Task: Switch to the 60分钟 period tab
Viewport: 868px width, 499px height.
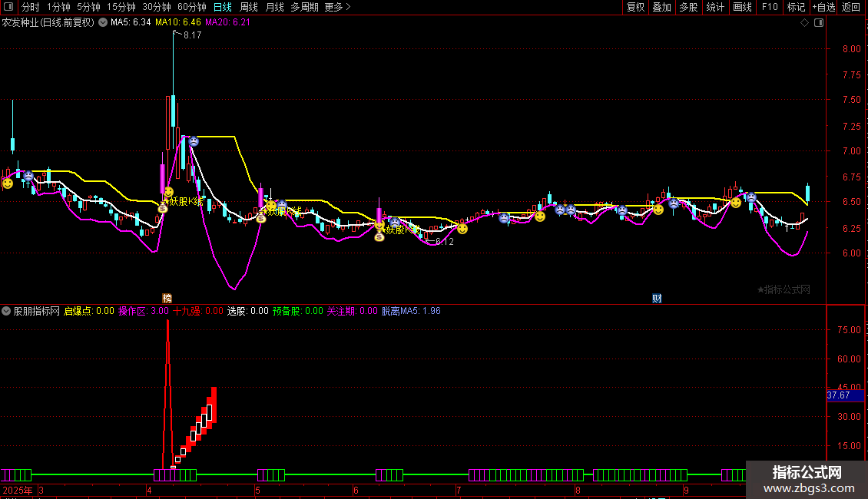Action: pos(191,7)
